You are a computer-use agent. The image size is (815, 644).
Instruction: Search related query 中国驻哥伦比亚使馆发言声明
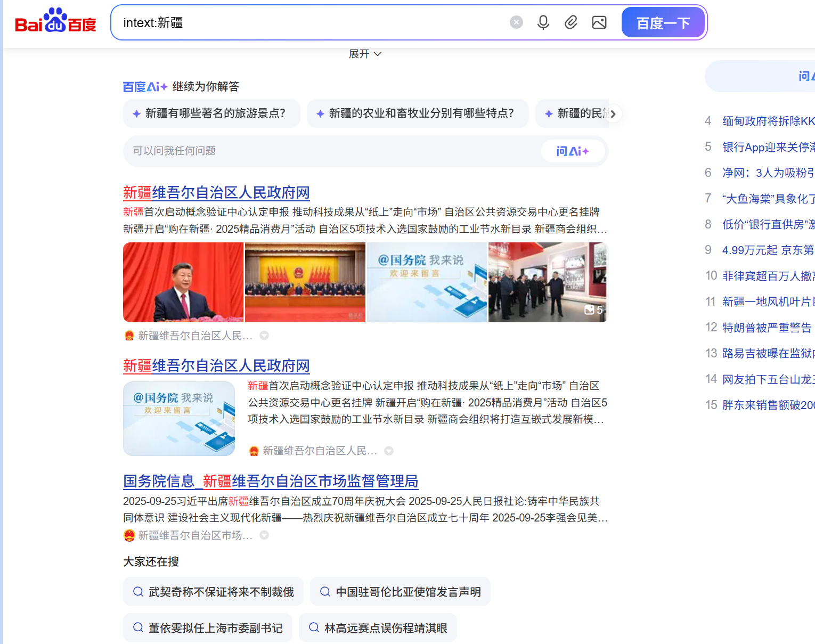(x=400, y=592)
